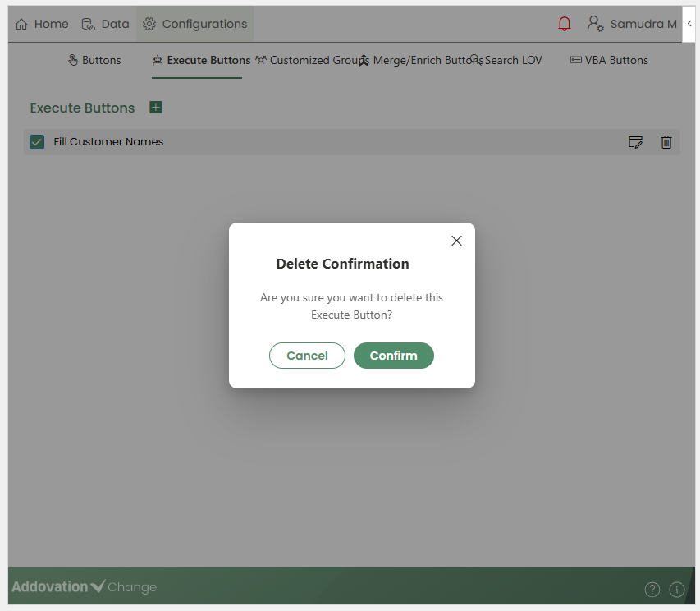Add new Execute Button with plus icon
The width and height of the screenshot is (700, 611).
156,108
